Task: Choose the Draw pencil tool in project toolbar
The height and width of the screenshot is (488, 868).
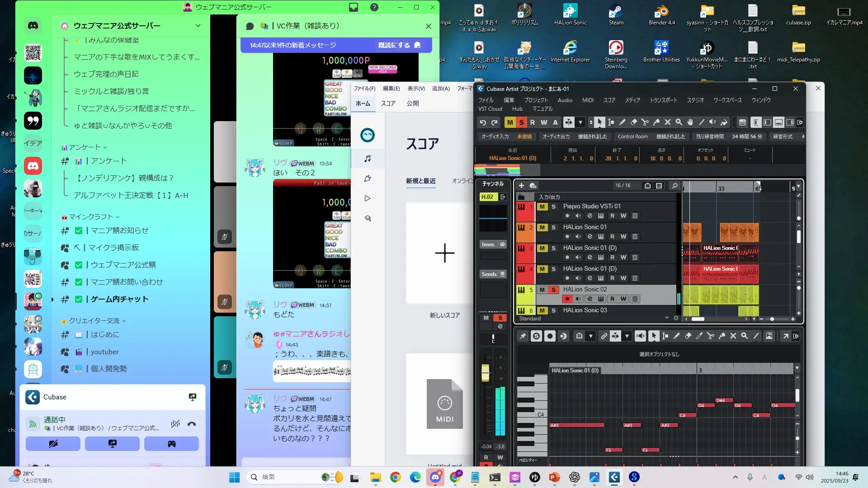Action: [623, 122]
